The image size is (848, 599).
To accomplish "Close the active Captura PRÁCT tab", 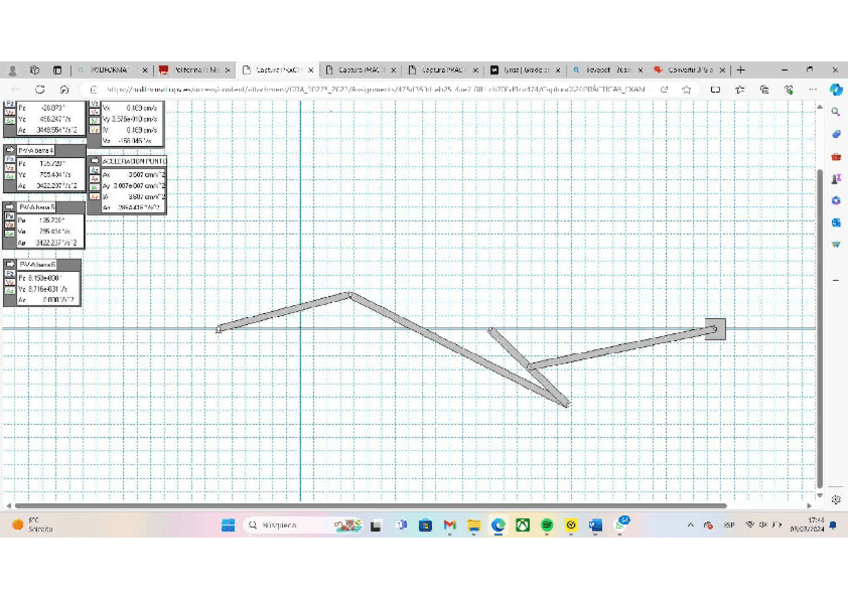I will (310, 70).
